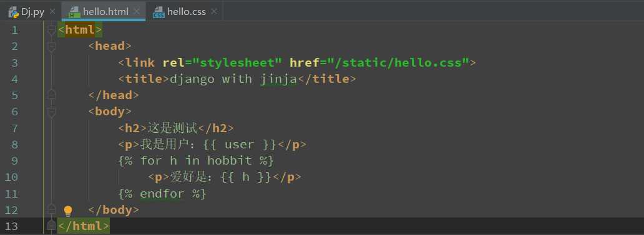Collapse the body tag fold marker on line 6

point(51,113)
